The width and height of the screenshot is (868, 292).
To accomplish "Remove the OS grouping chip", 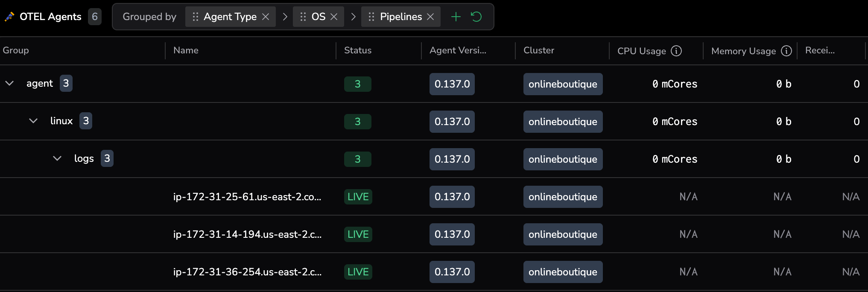I will (334, 17).
